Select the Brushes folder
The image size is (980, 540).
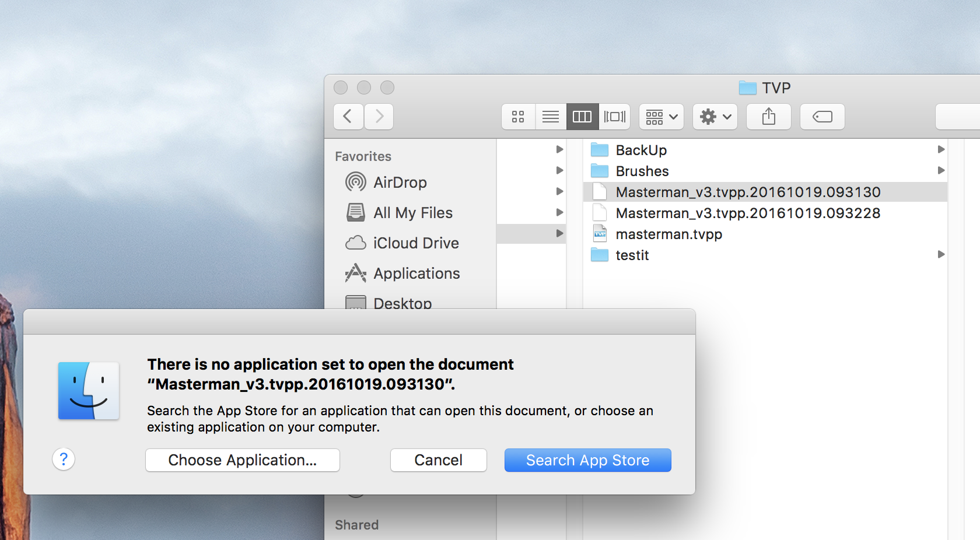765,171
